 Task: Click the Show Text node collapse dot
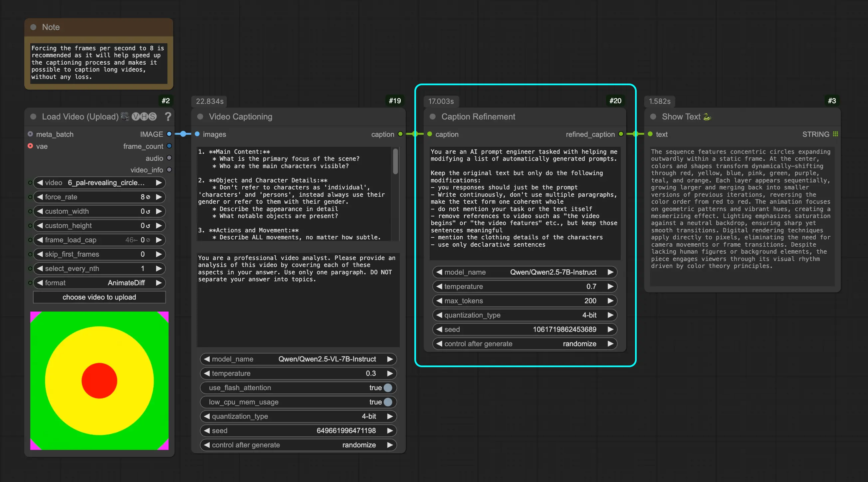[653, 117]
